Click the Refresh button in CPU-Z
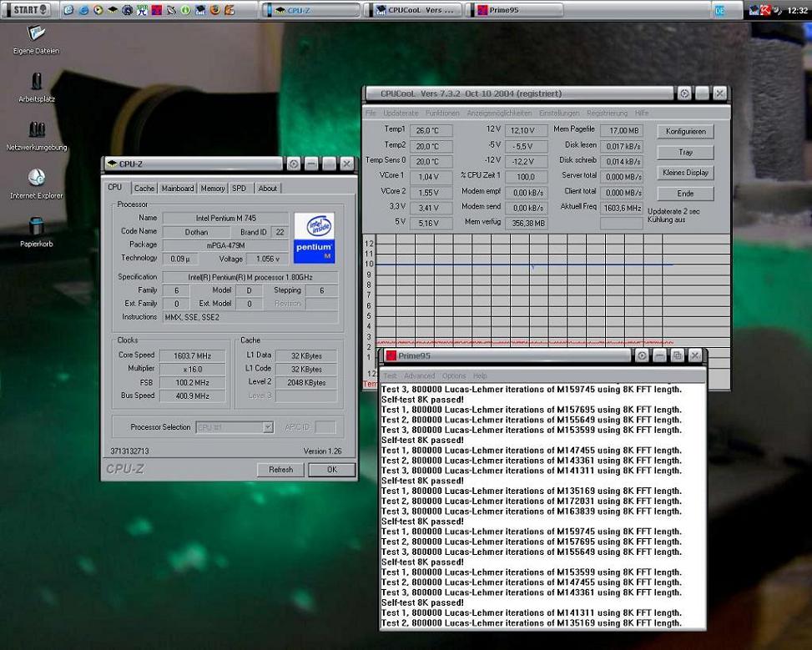 coord(280,470)
